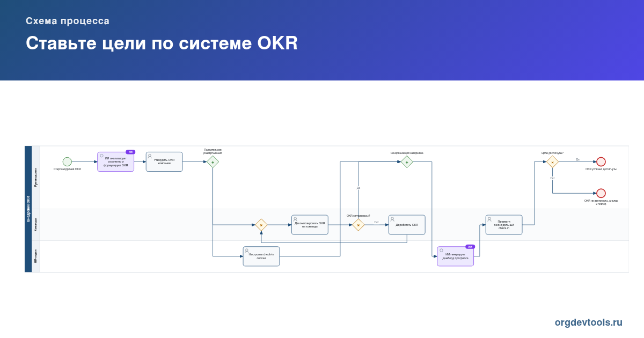The image size is (644, 338).
Task: Click the 'Команды' lane label
Action: click(36, 225)
